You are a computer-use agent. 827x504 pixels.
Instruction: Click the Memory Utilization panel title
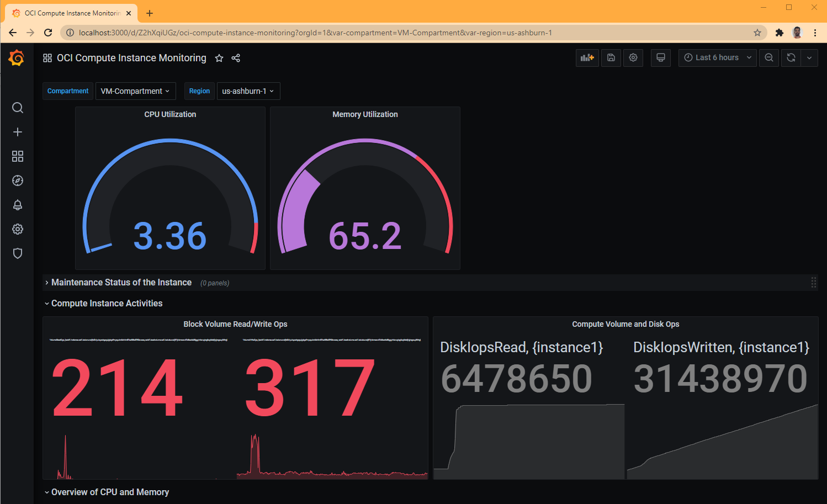(365, 114)
